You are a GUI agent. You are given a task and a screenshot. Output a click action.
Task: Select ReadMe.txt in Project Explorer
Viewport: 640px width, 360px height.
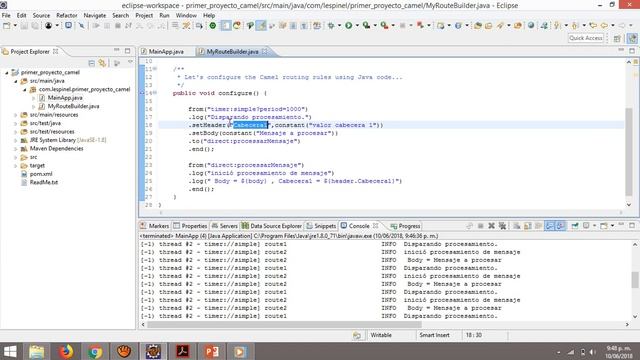(x=44, y=182)
